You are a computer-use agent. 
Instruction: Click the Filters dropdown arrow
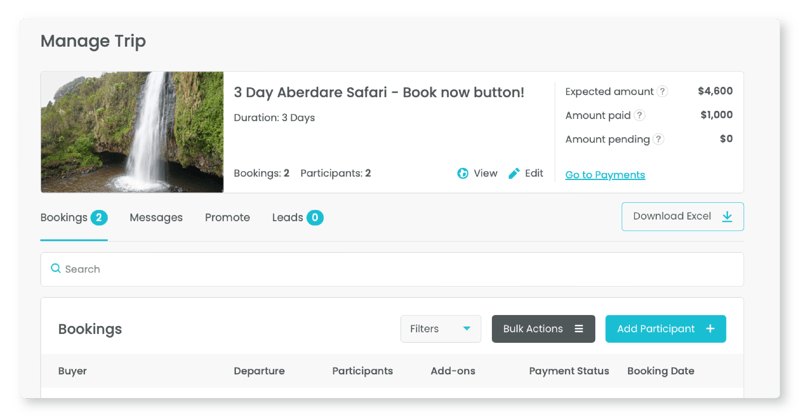pos(466,329)
